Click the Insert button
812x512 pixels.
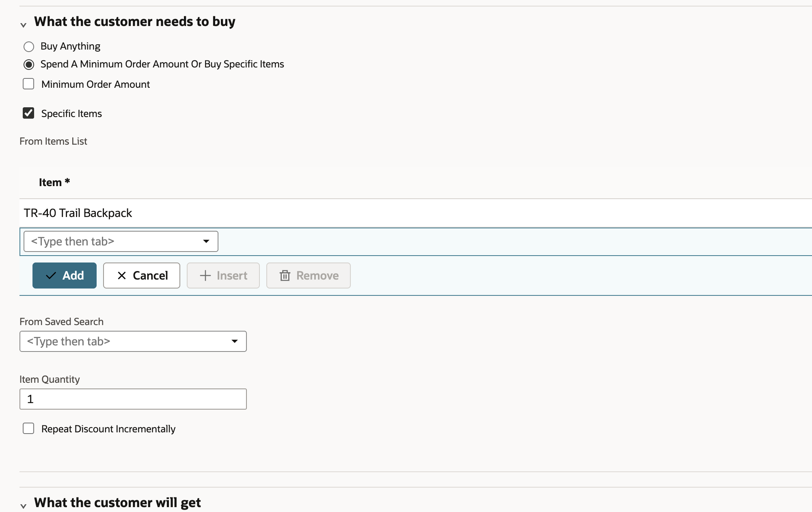pyautogui.click(x=223, y=276)
